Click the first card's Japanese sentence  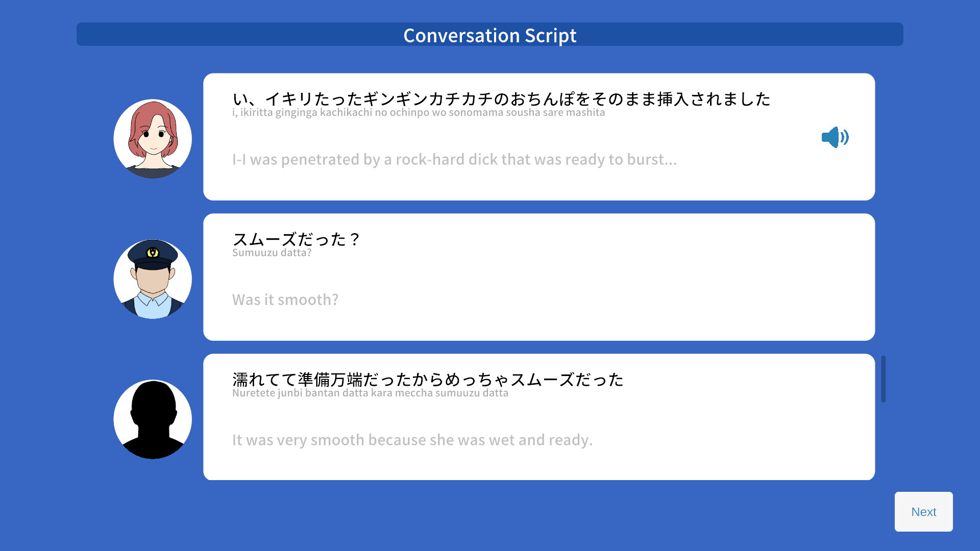(501, 98)
